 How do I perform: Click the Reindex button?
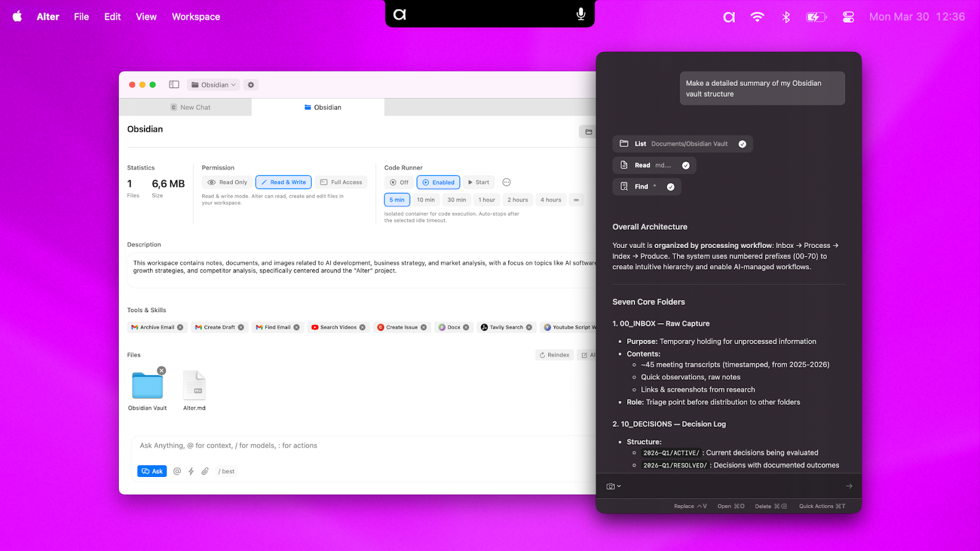click(554, 354)
